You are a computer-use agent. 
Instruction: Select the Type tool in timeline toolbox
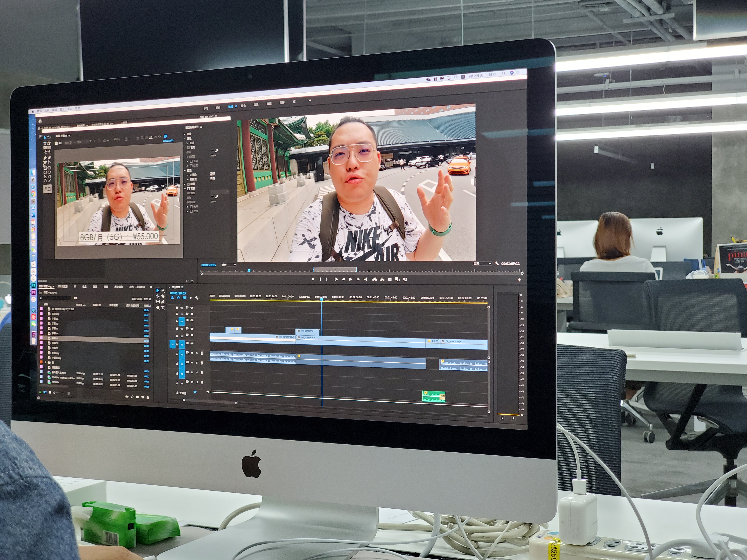(x=163, y=308)
